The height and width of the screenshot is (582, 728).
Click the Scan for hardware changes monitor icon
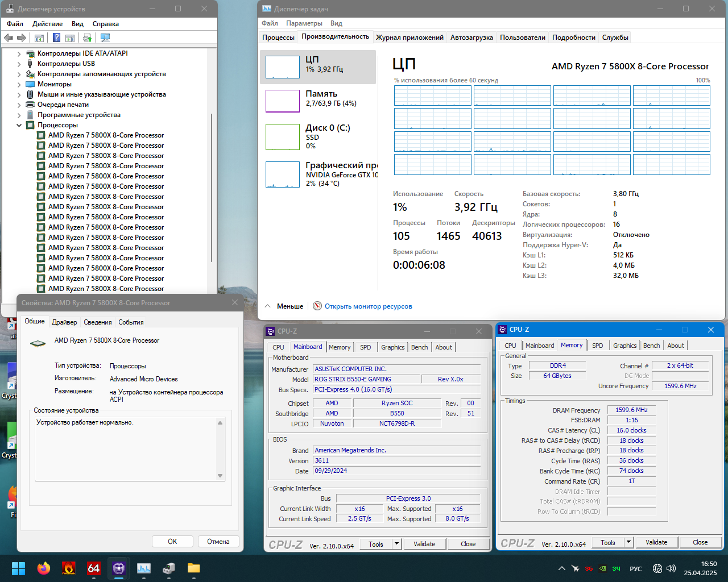click(x=105, y=38)
